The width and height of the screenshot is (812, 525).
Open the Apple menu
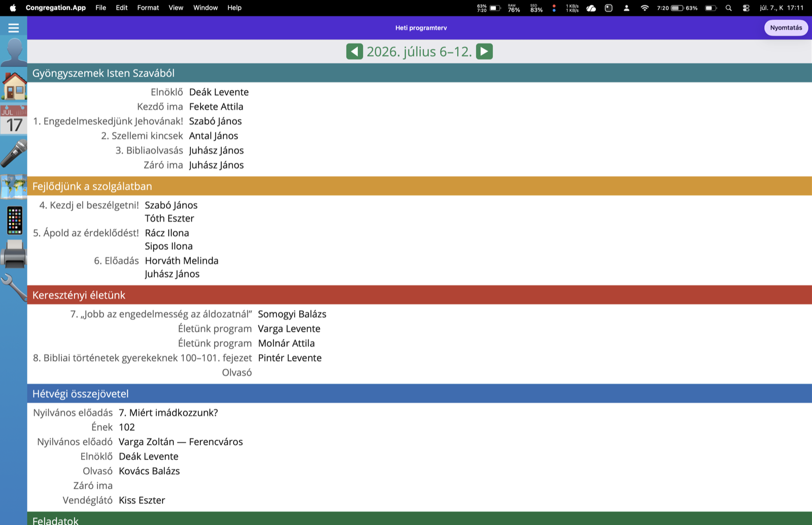point(13,8)
